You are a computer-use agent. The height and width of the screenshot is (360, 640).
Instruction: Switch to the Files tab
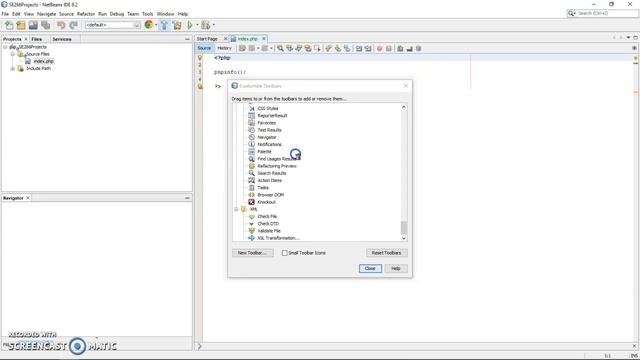[37, 39]
